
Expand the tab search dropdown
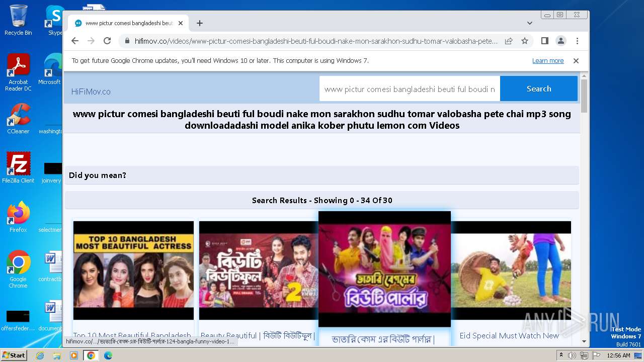tap(529, 23)
